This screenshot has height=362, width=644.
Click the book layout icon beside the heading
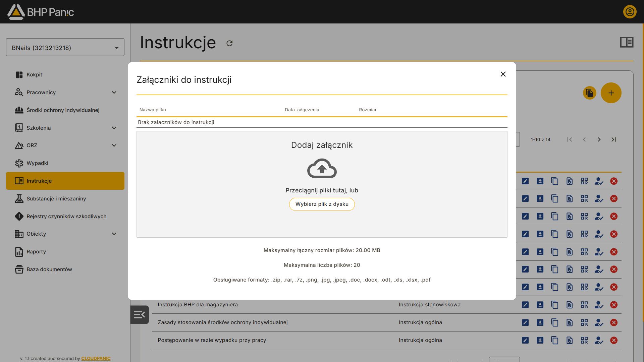coord(627,42)
